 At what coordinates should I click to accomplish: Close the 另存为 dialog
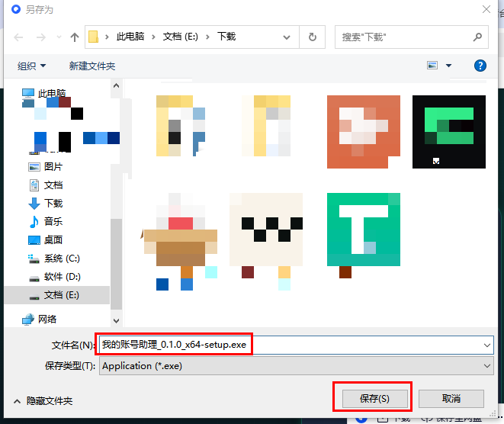click(x=486, y=9)
